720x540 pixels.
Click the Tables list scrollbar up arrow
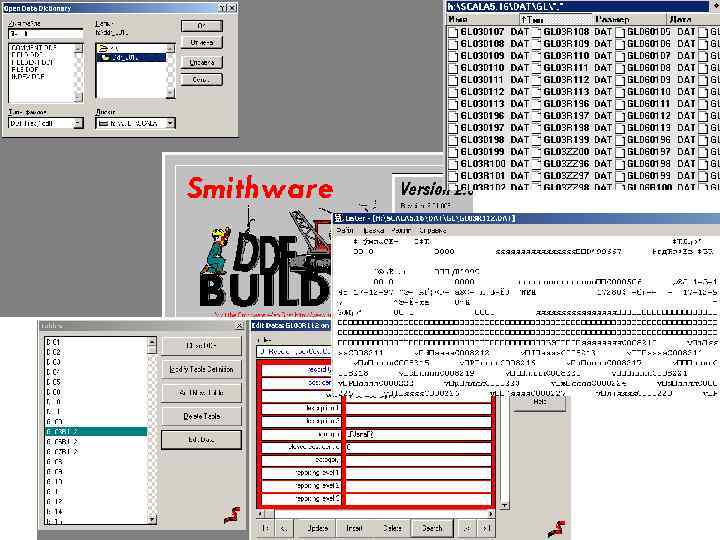click(152, 343)
